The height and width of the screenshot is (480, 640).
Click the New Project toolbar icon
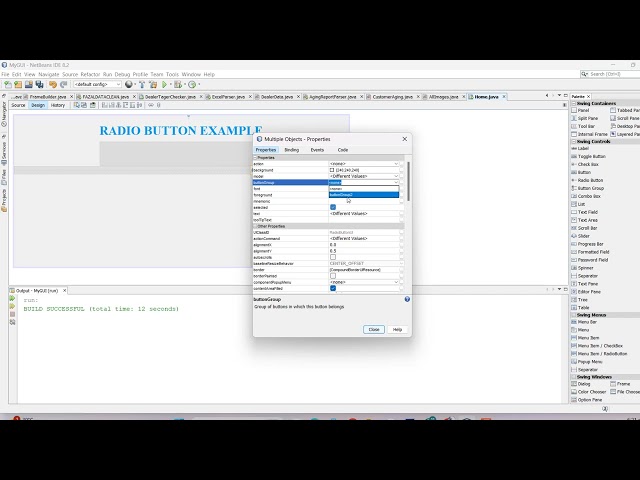(18, 84)
